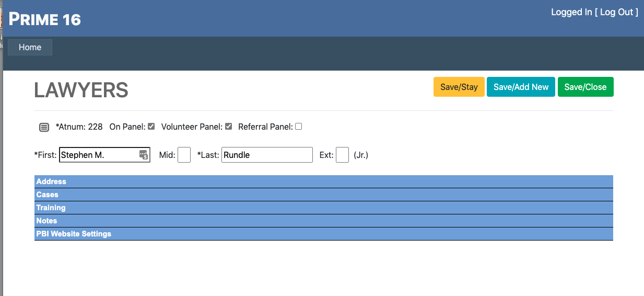Focus the Mid initial input box

(184, 155)
